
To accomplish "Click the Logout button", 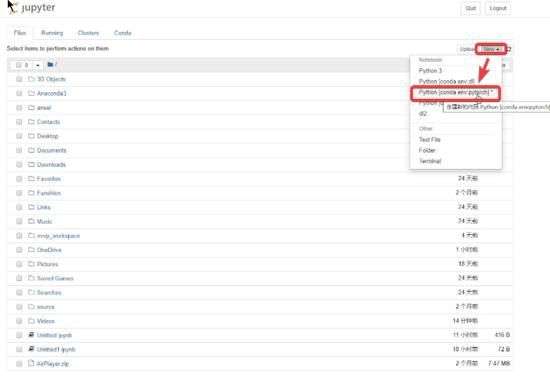I will [x=498, y=8].
